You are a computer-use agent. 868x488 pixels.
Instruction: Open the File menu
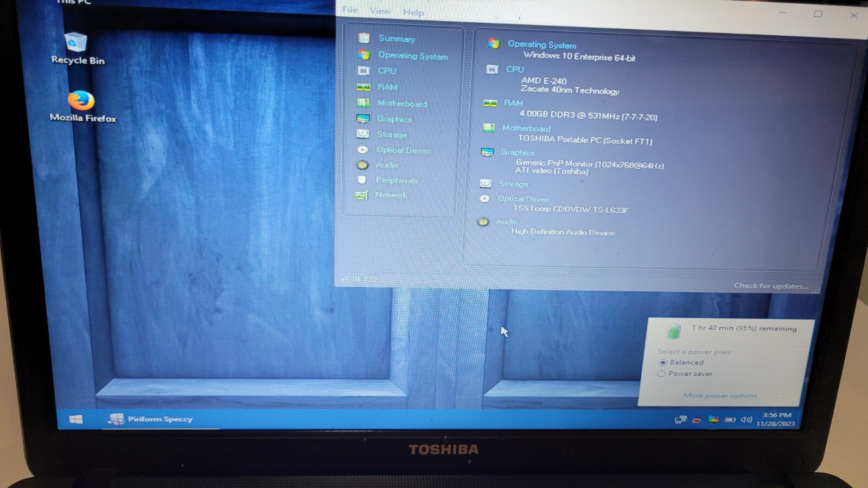point(350,9)
